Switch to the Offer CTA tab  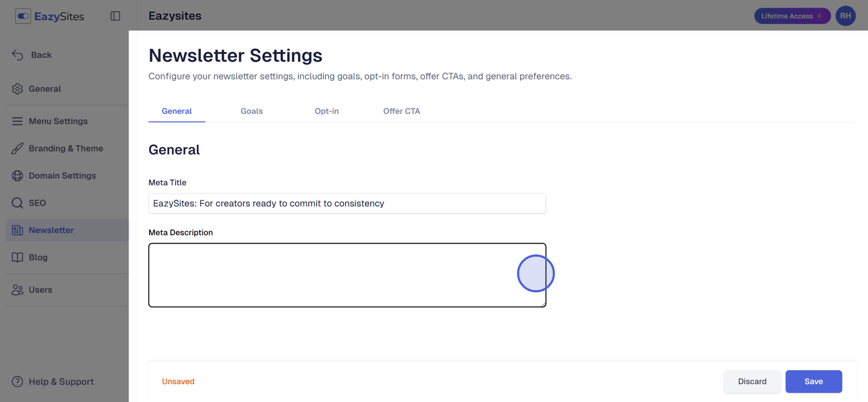401,111
